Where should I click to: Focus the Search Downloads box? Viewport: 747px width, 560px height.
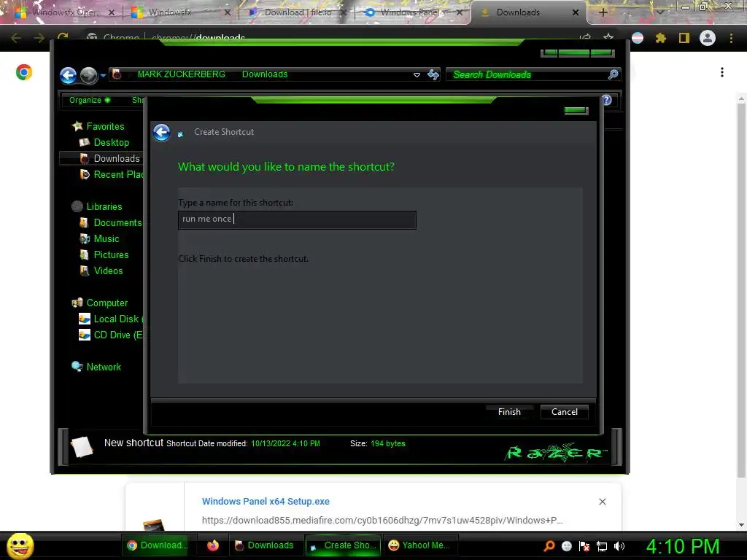529,75
